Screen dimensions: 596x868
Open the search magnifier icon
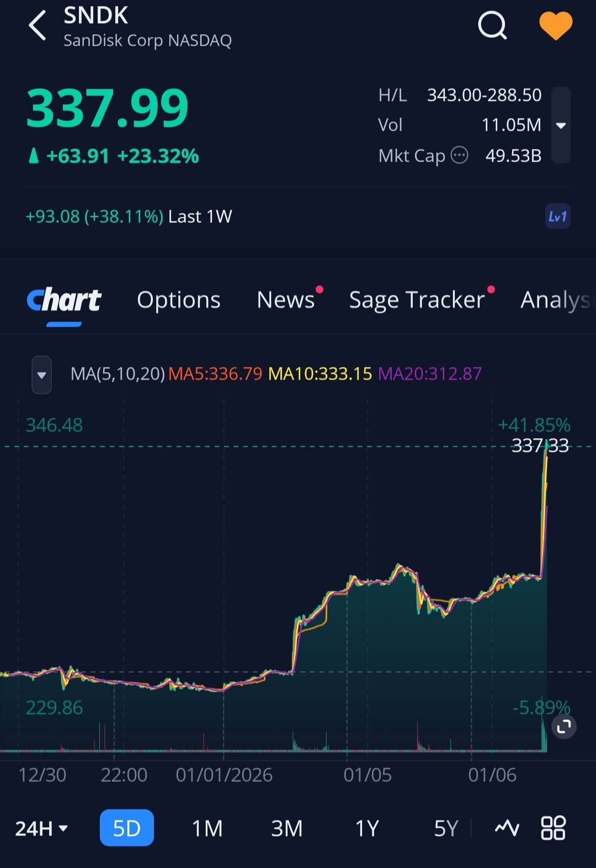[x=492, y=25]
